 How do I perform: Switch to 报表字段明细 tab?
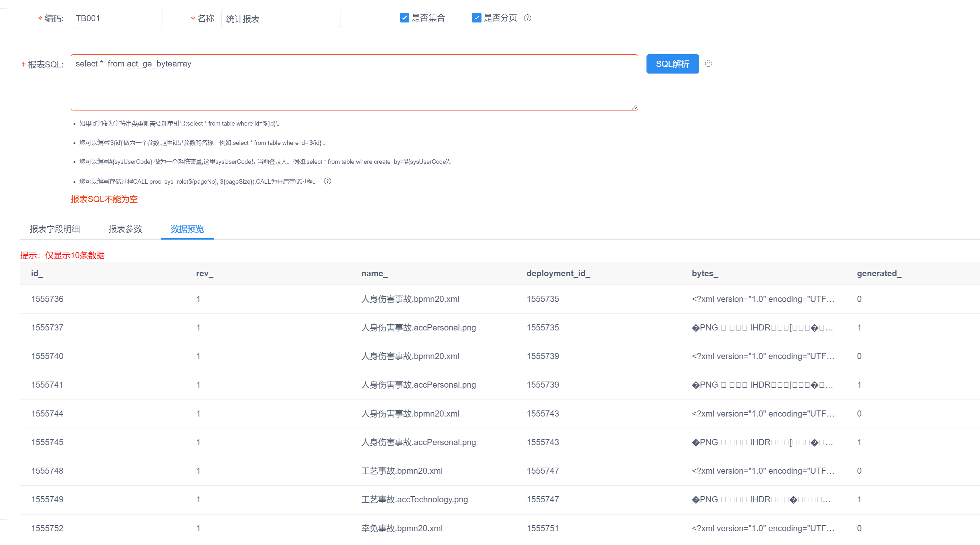[55, 229]
